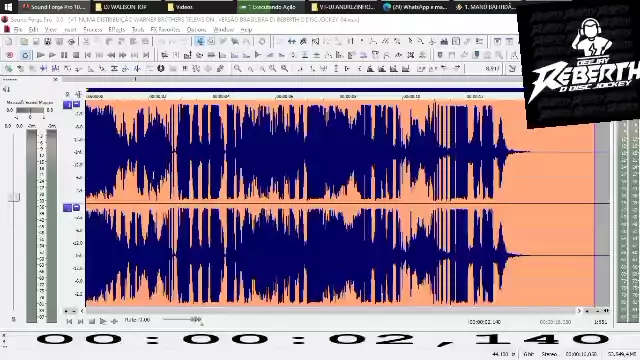The image size is (640, 360).
Task: Switch to WhatsApp taskbar window
Action: pyautogui.click(x=416, y=7)
